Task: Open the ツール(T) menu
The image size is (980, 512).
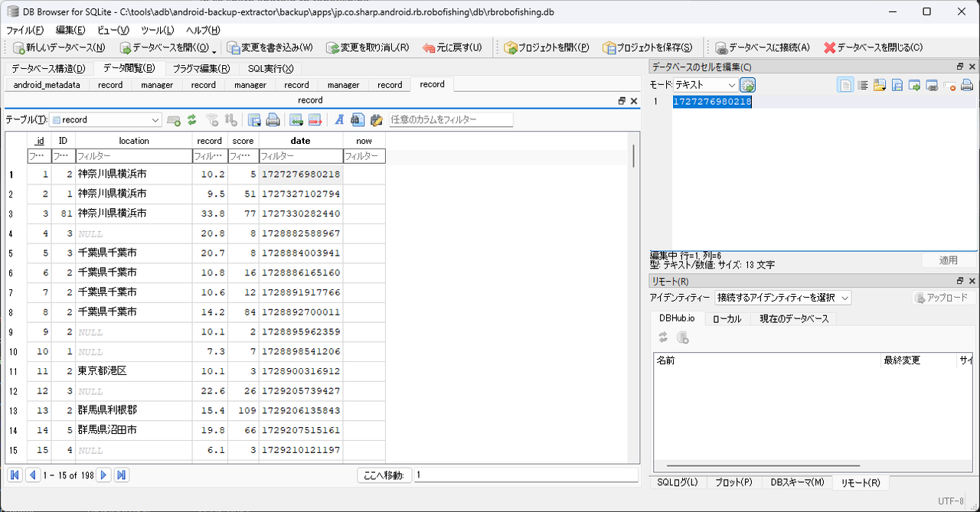Action: point(158,30)
